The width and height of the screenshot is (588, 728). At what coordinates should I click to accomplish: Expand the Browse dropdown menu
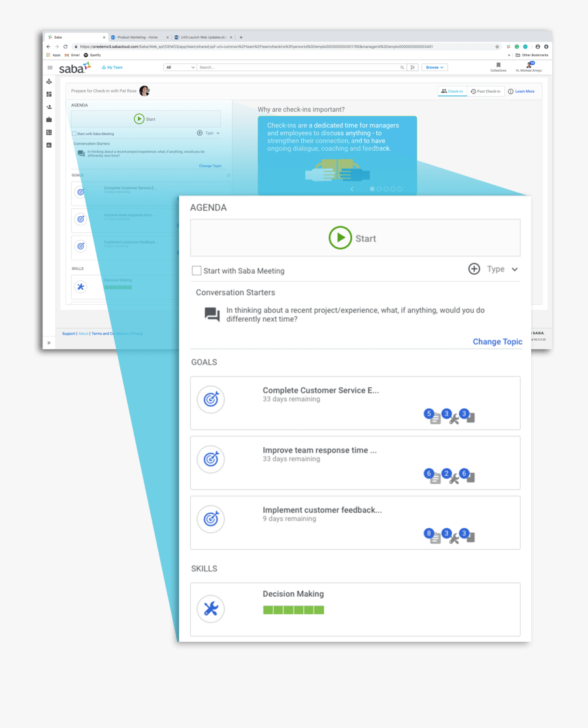click(434, 67)
